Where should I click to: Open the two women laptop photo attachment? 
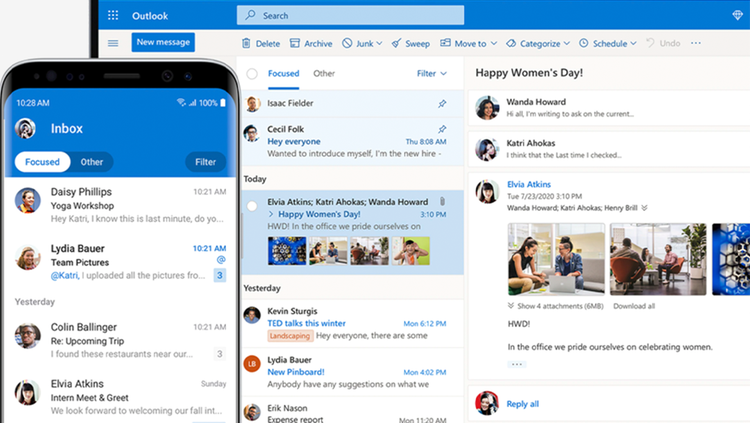tap(556, 259)
